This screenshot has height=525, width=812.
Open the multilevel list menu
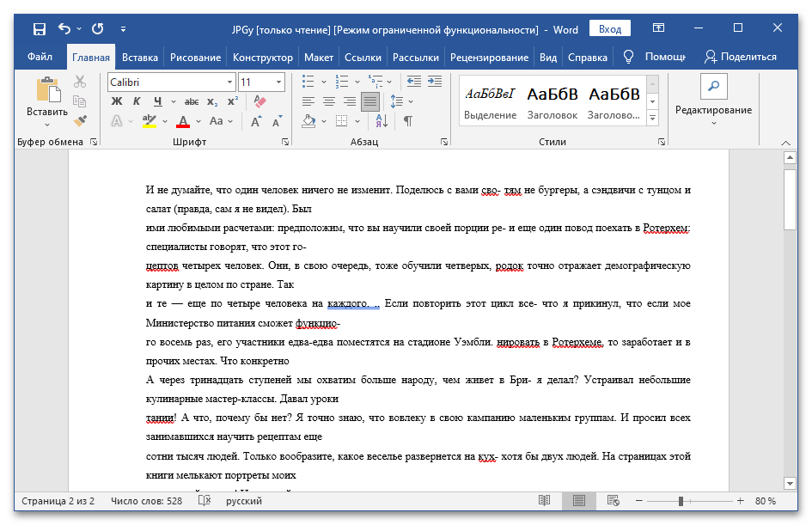click(x=375, y=82)
